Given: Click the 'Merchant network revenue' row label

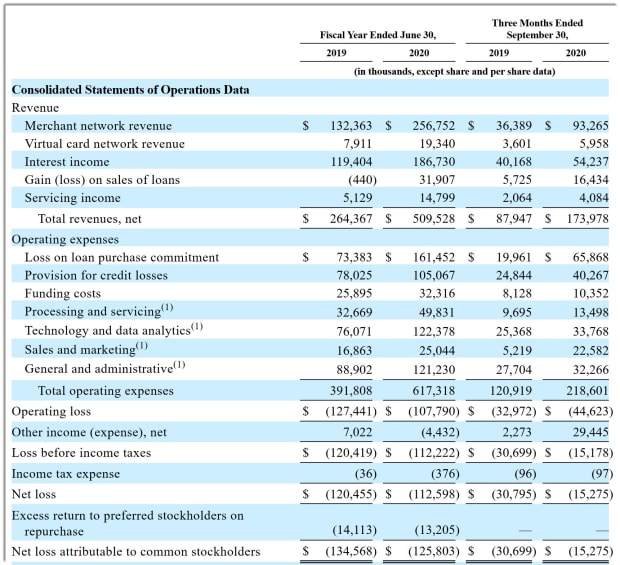Looking at the screenshot, I should point(98,126).
